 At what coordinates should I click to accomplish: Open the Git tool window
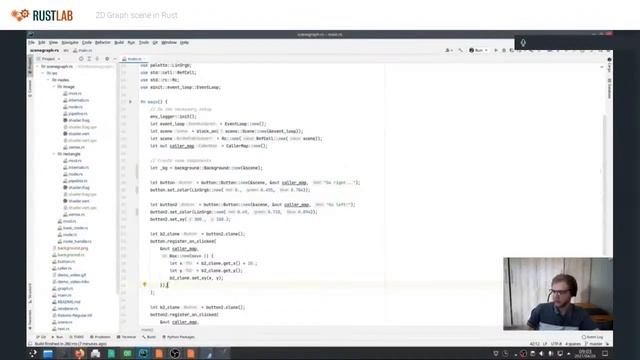tap(41, 337)
